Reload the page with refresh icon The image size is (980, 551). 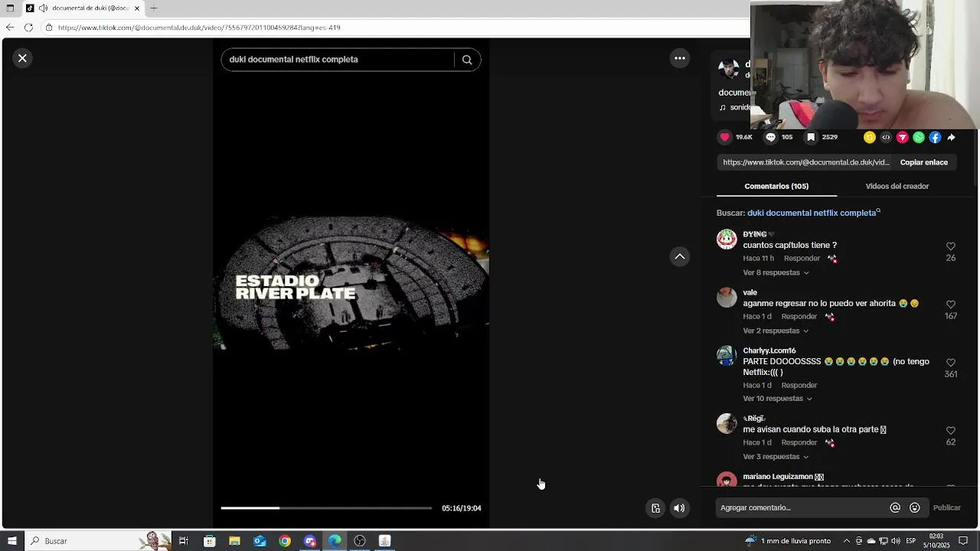pos(28,28)
